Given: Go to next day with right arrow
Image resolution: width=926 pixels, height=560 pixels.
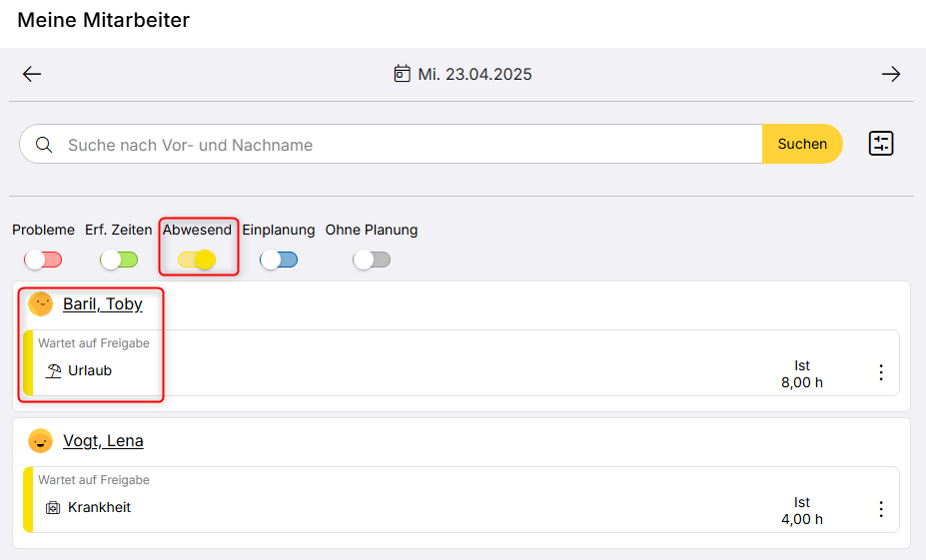Looking at the screenshot, I should (x=890, y=75).
